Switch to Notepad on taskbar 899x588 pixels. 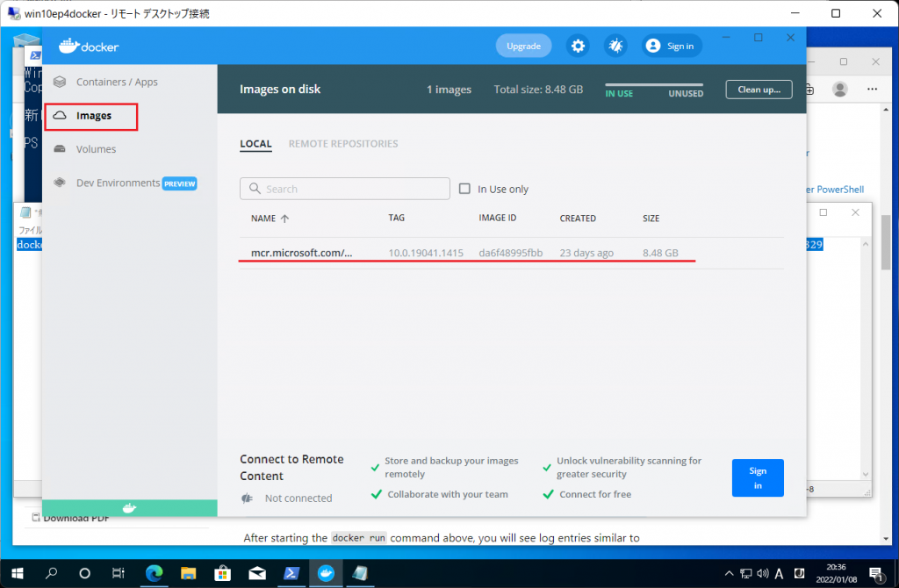(360, 573)
